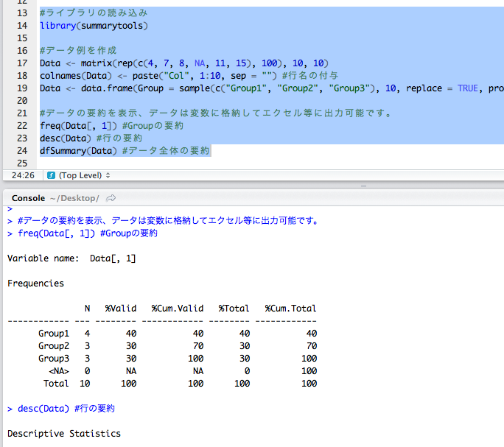The width and height of the screenshot is (504, 447).
Task: Click line number 25 in gutter
Action: 22,163
